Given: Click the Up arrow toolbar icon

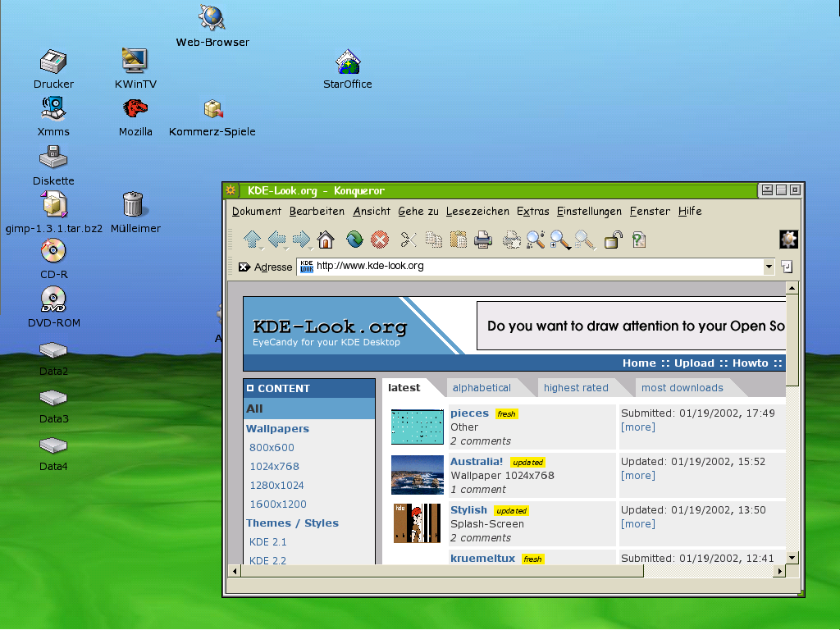Looking at the screenshot, I should (253, 240).
